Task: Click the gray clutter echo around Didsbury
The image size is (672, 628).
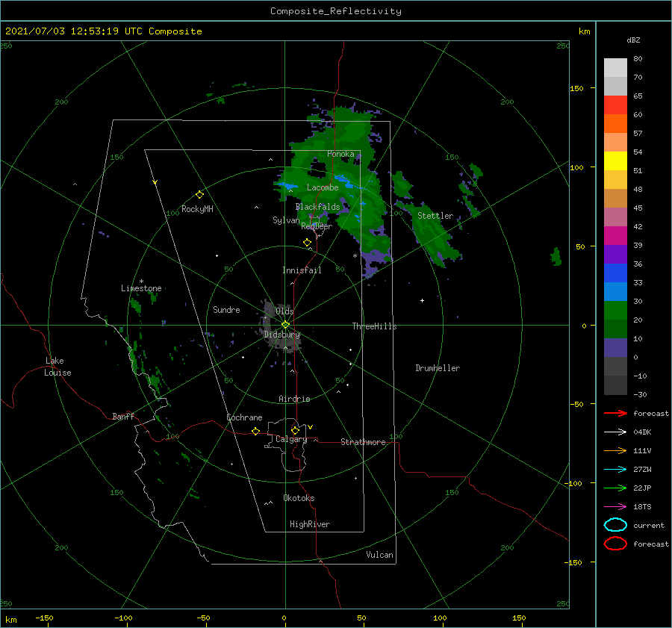Action: pyautogui.click(x=281, y=326)
